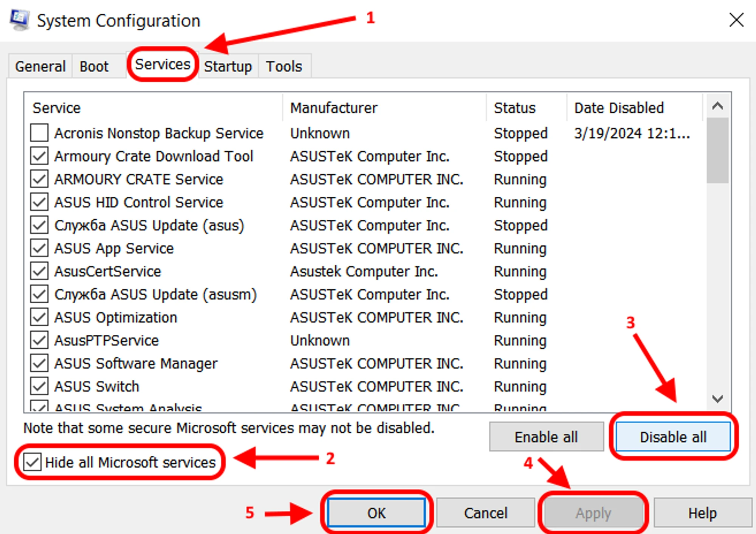This screenshot has width=756, height=534.
Task: Uncheck the AsusCertService entry
Action: point(39,271)
